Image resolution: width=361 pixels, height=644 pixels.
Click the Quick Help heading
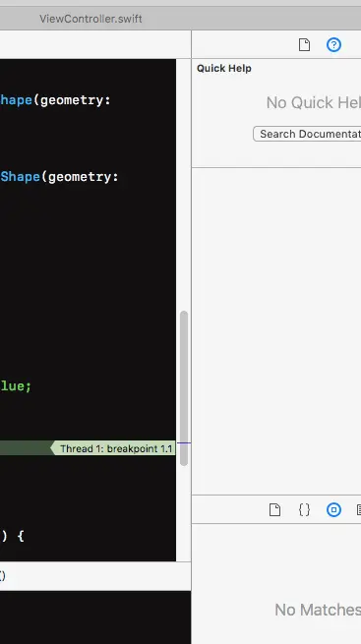pos(224,69)
